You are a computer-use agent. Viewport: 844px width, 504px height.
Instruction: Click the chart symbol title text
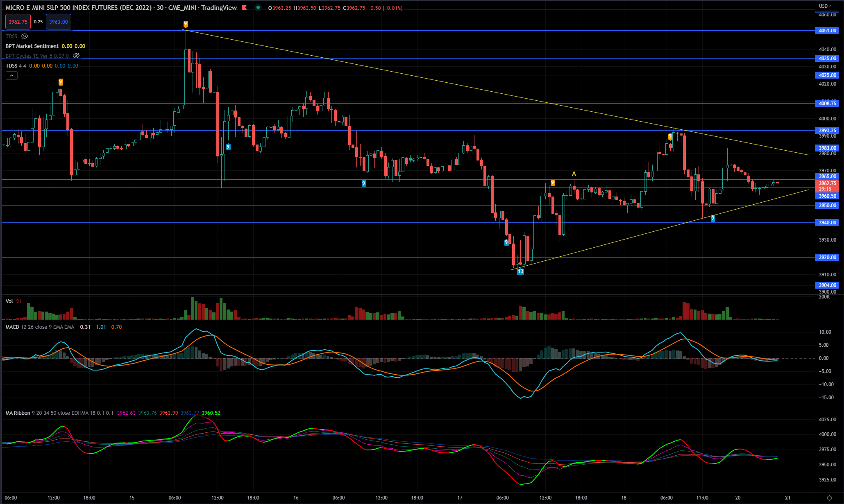[121, 7]
